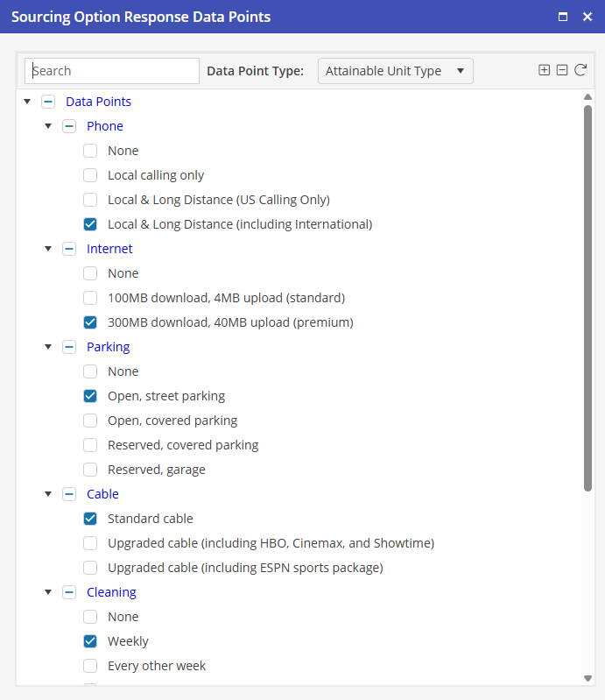Click the collapse all icon in toolbar

[562, 70]
